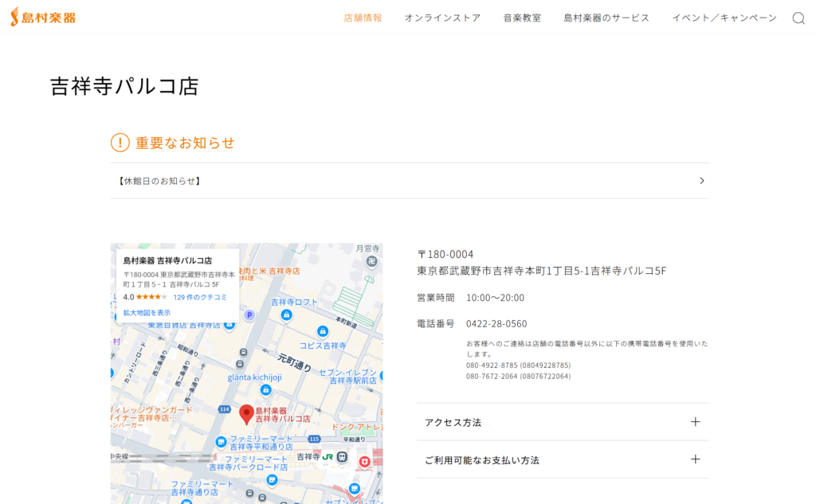
Task: Open the 店舗情報 menu
Action: [x=363, y=18]
